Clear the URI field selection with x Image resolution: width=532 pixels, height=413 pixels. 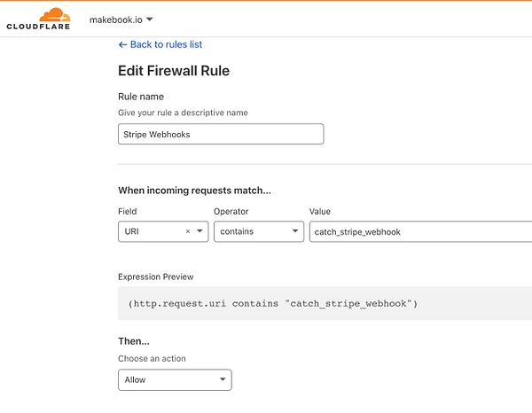point(187,231)
